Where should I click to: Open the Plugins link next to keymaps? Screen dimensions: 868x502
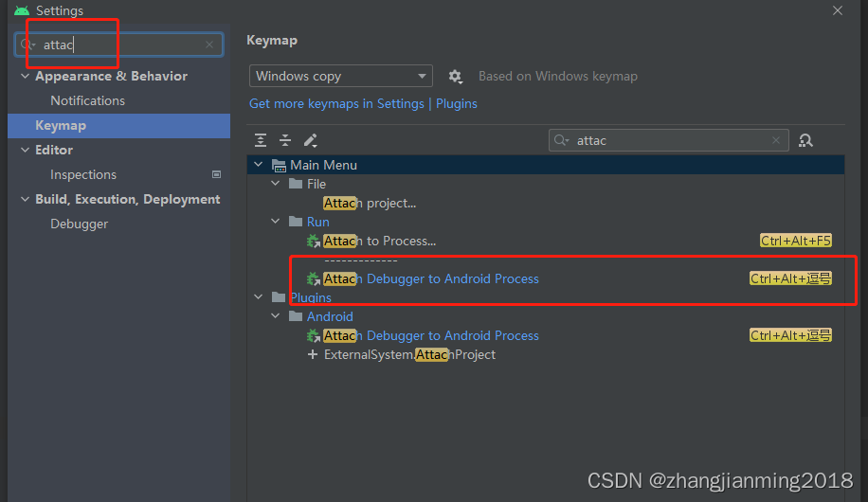click(x=456, y=103)
